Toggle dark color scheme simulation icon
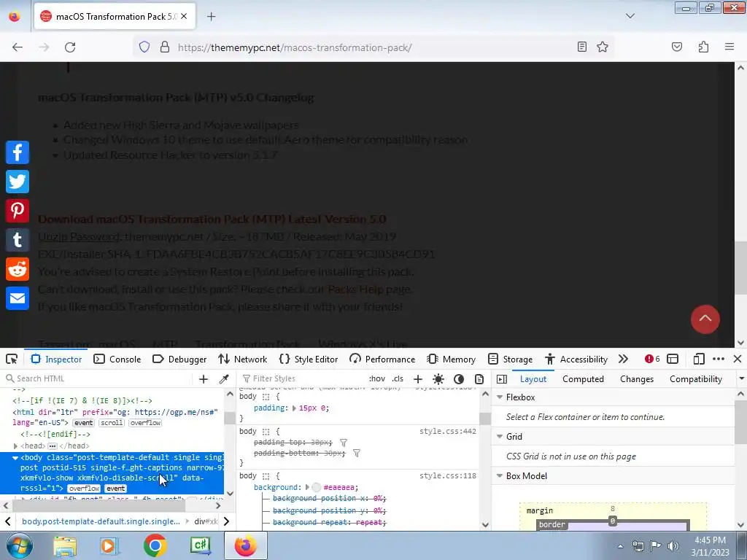The image size is (747, 560). pyautogui.click(x=459, y=378)
